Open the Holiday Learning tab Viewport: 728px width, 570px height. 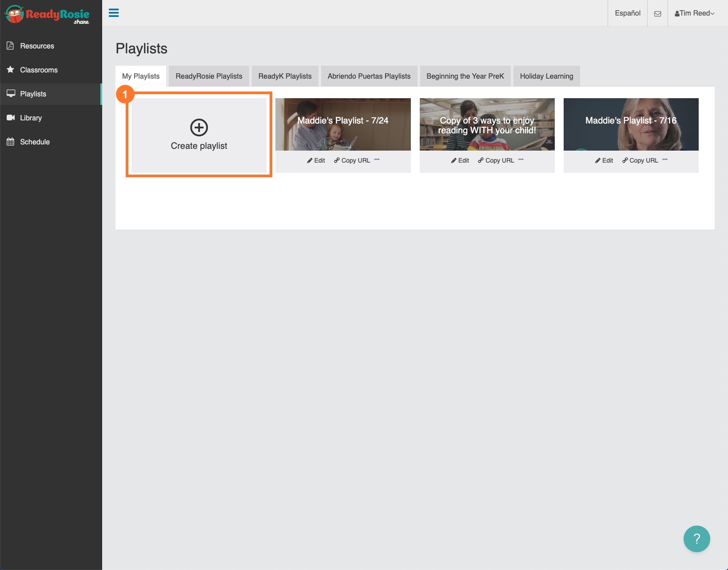[x=546, y=76]
